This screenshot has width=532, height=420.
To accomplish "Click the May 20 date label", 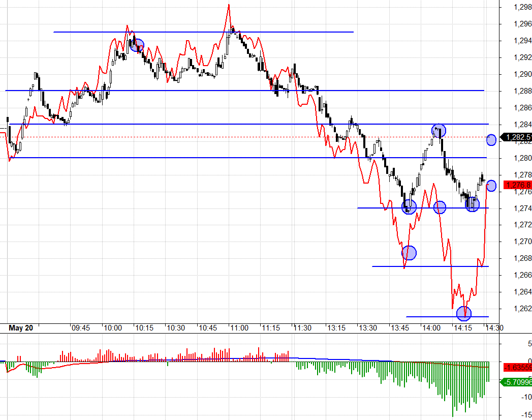I will (x=21, y=328).
